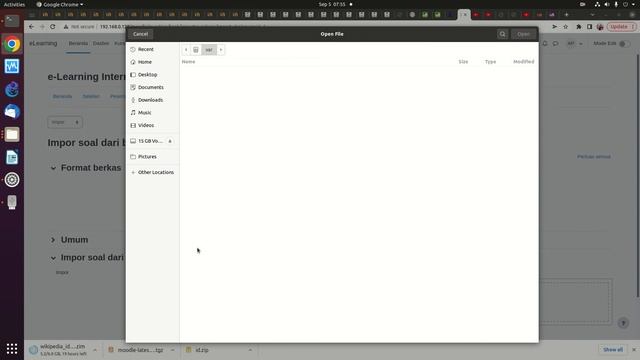Bookmark page with star icon
Image resolution: width=640 pixels, height=360 pixels.
click(566, 27)
